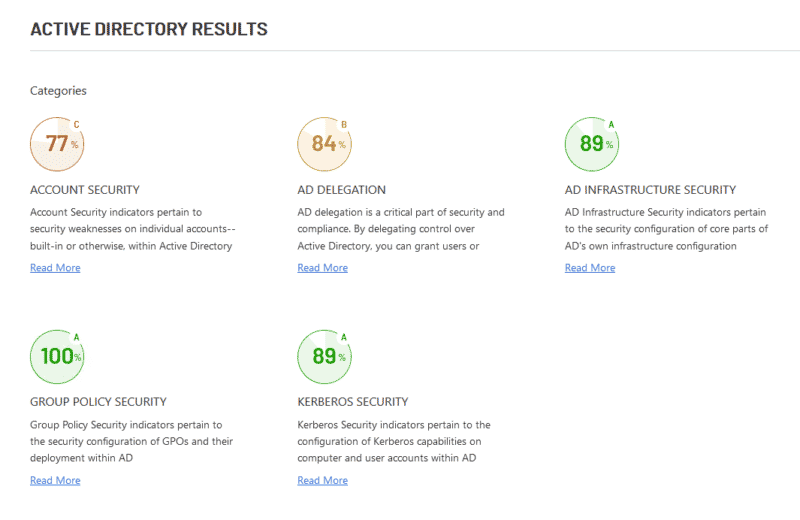Click the Account Security 77% score gauge

(57, 144)
